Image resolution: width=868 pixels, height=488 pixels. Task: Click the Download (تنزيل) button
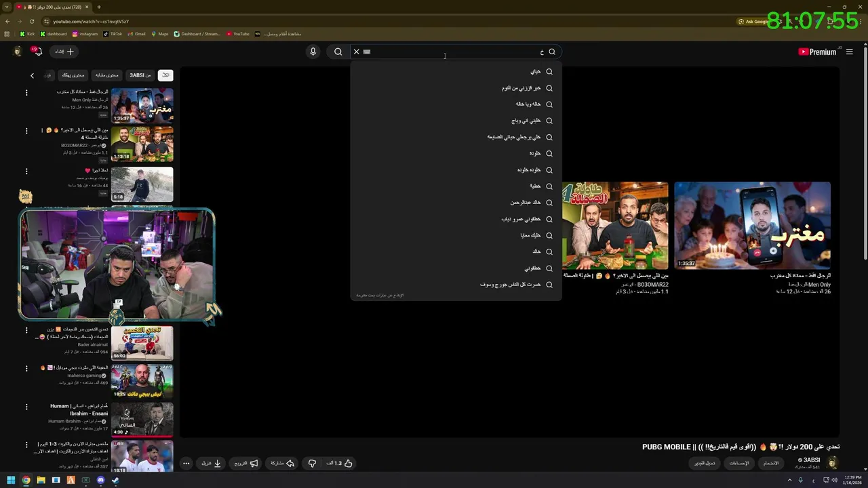211,463
